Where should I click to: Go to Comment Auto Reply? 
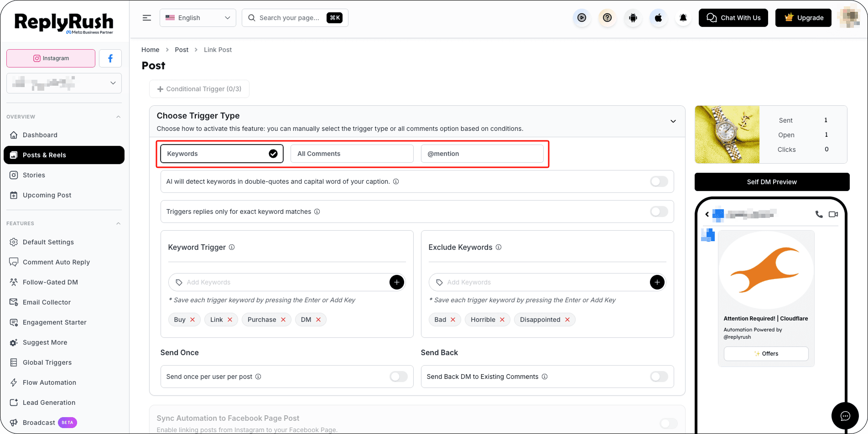pos(64,262)
